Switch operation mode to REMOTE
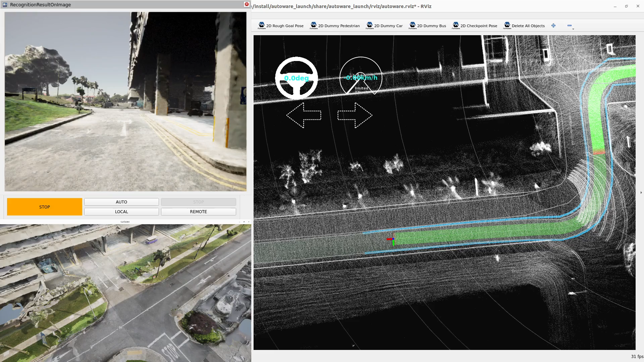Image resolution: width=644 pixels, height=362 pixels. (x=198, y=212)
